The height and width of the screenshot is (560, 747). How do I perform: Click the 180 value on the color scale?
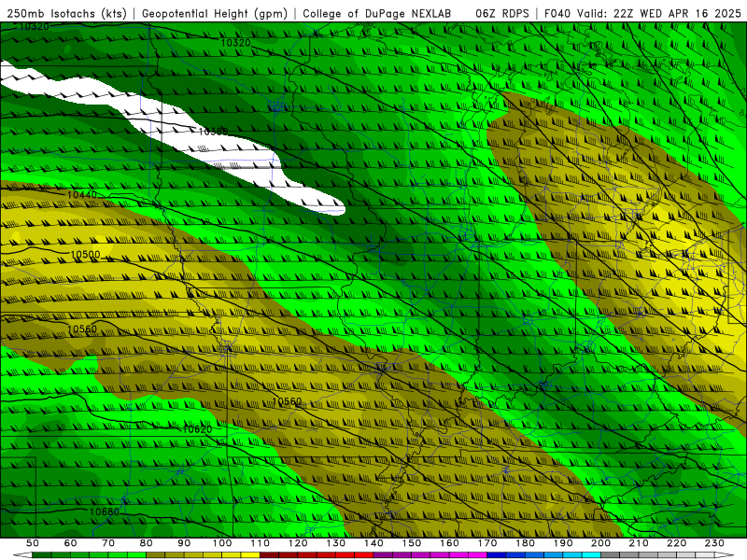tap(525, 543)
